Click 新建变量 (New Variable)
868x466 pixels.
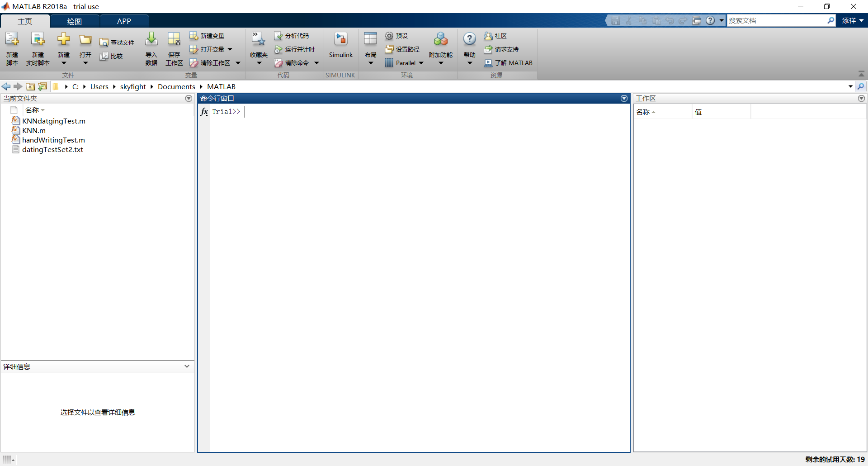[x=207, y=36]
